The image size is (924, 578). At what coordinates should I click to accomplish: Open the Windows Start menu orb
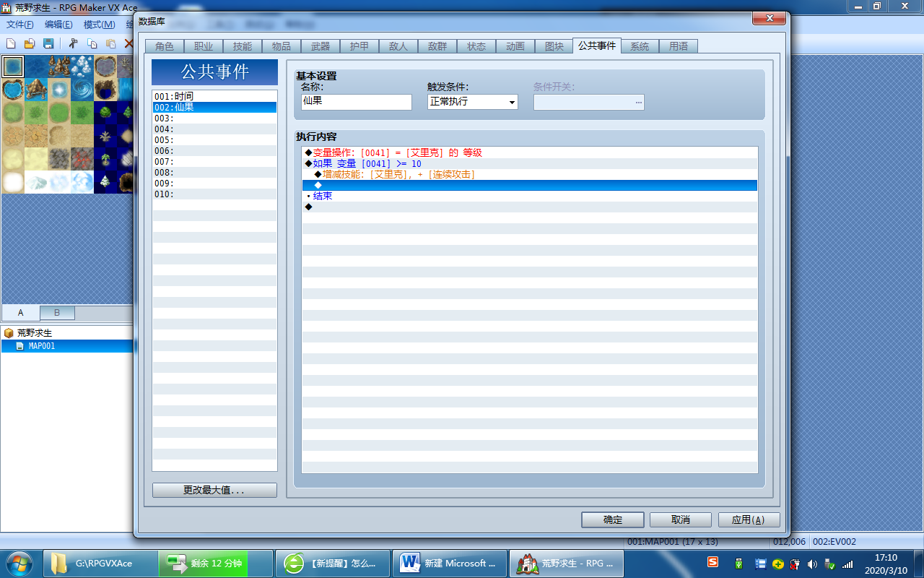coord(19,563)
